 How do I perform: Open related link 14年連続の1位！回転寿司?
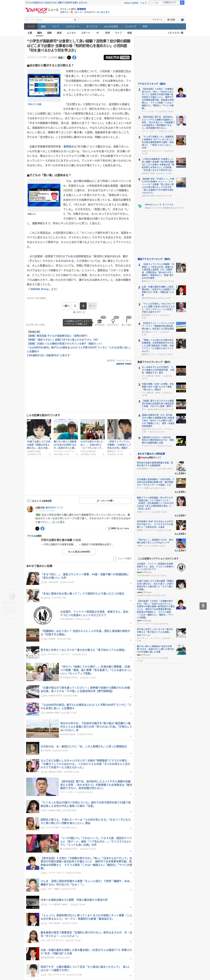(49, 355)
